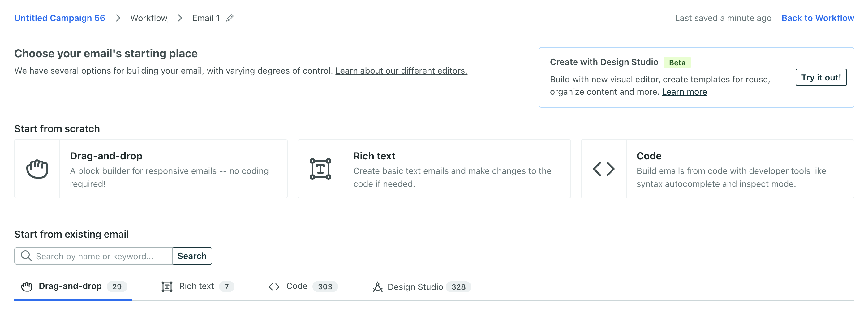Screen dimensions: 868x315
Task: Click the Drag-and-drop hand icon card
Action: pyautogui.click(x=37, y=169)
